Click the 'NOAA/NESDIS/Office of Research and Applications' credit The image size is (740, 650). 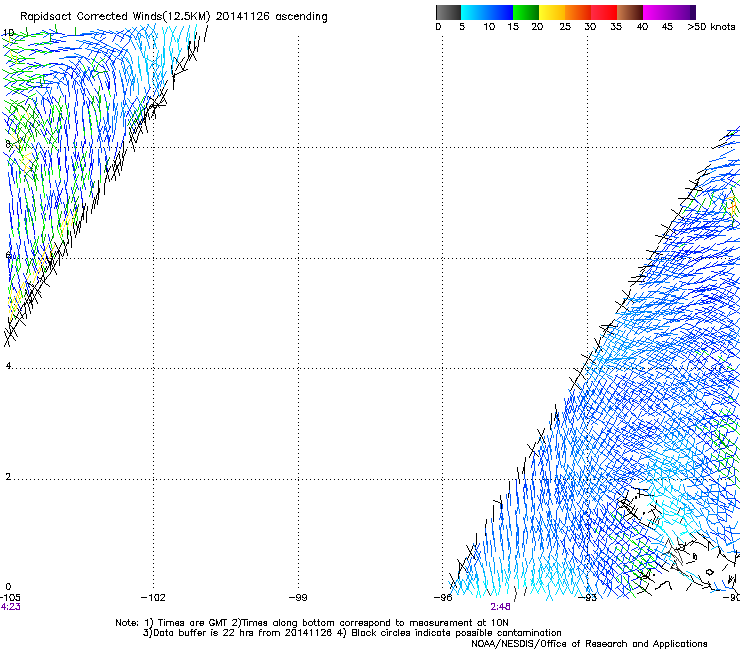[x=589, y=644]
